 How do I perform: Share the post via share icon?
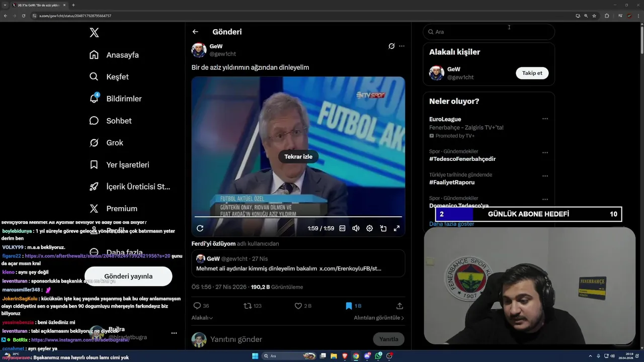pyautogui.click(x=399, y=306)
